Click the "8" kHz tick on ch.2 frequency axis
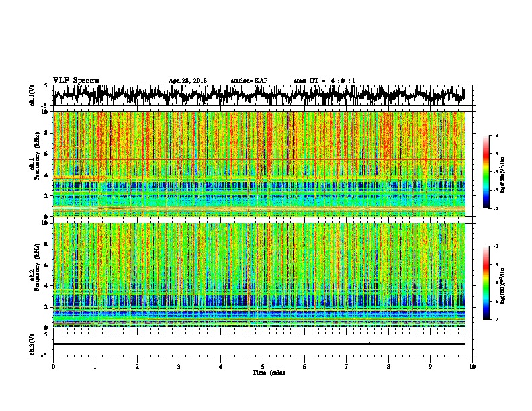Image resolution: width=532 pixels, height=411 pixels. click(x=47, y=244)
